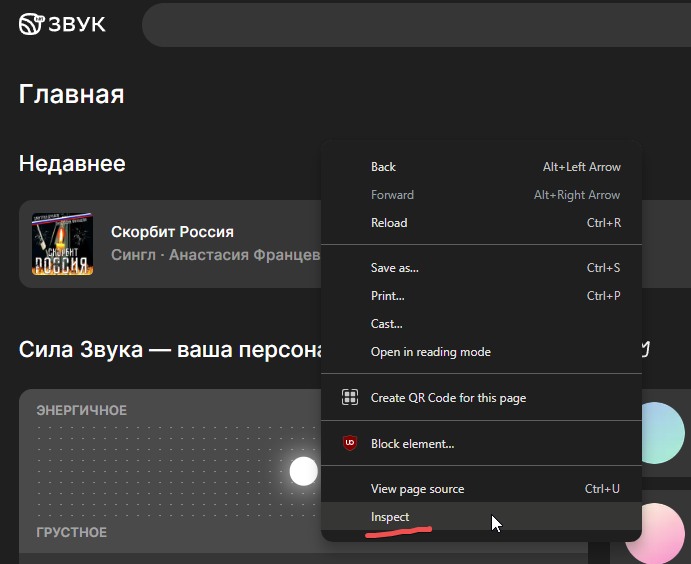Screen dimensions: 691x564
Task: Click the search input field
Action: coord(416,25)
